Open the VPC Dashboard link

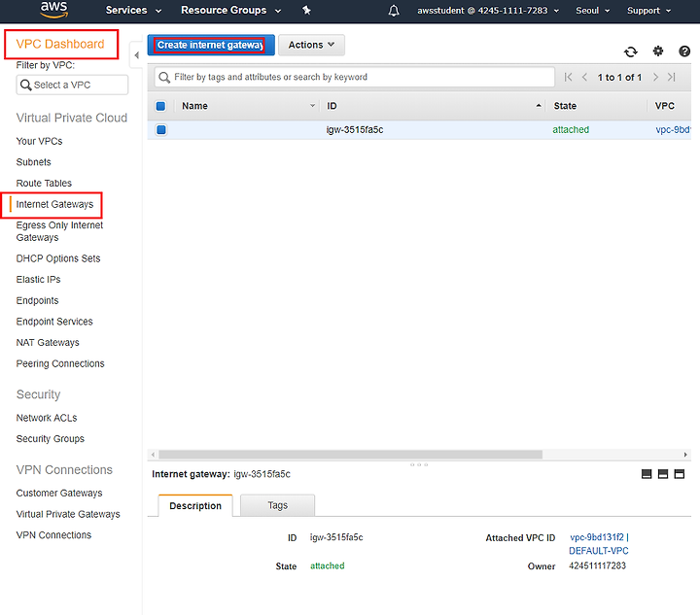coord(60,44)
